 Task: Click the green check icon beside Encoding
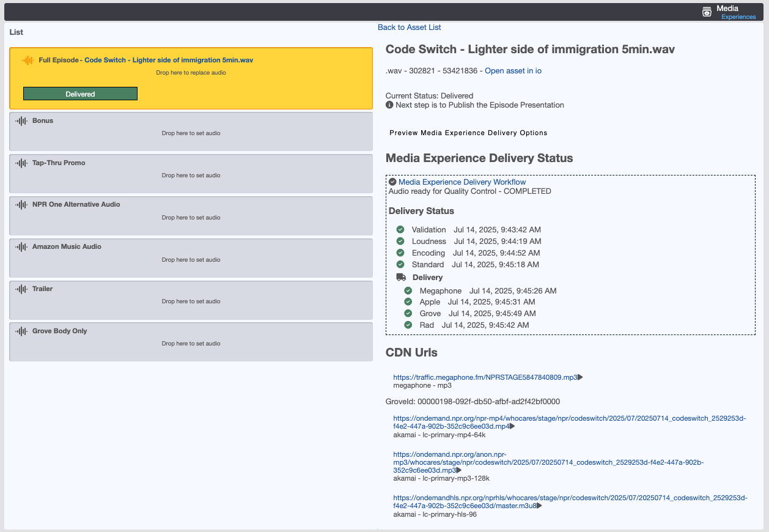(400, 253)
